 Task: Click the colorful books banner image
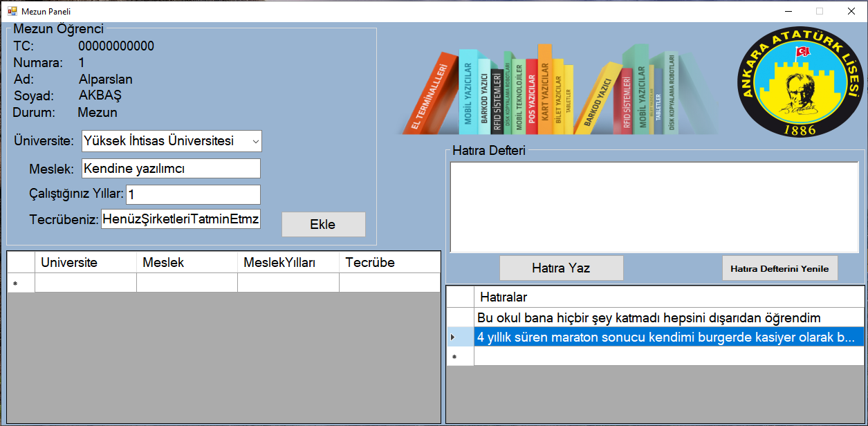[560, 89]
